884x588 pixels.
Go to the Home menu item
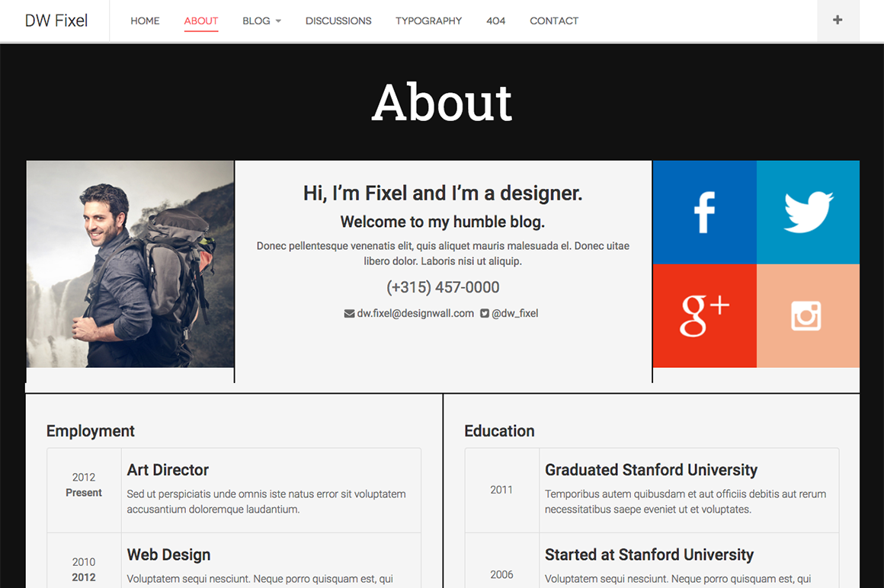[x=145, y=21]
